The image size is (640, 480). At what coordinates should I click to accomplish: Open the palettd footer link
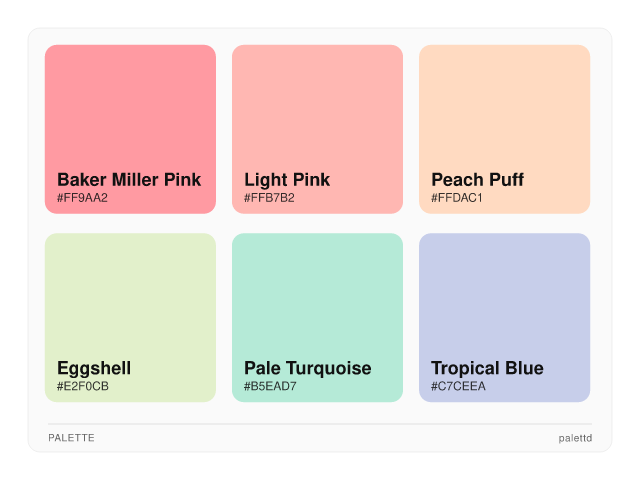[x=575, y=438]
